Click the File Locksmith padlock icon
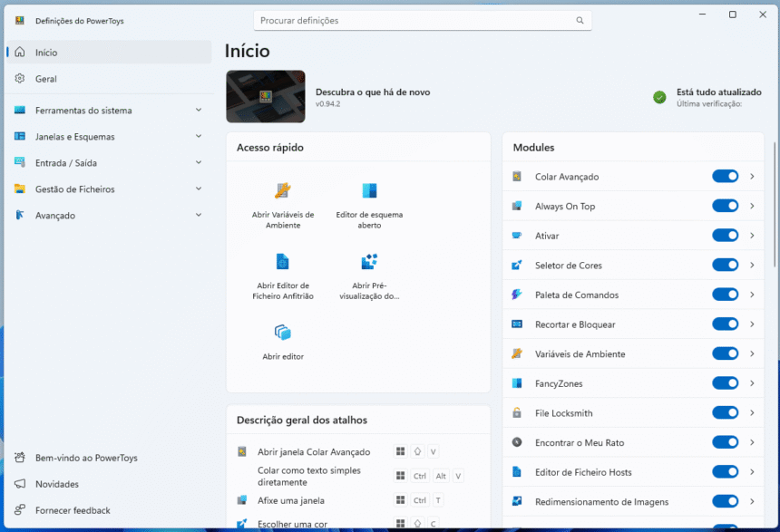The width and height of the screenshot is (780, 532). (517, 413)
